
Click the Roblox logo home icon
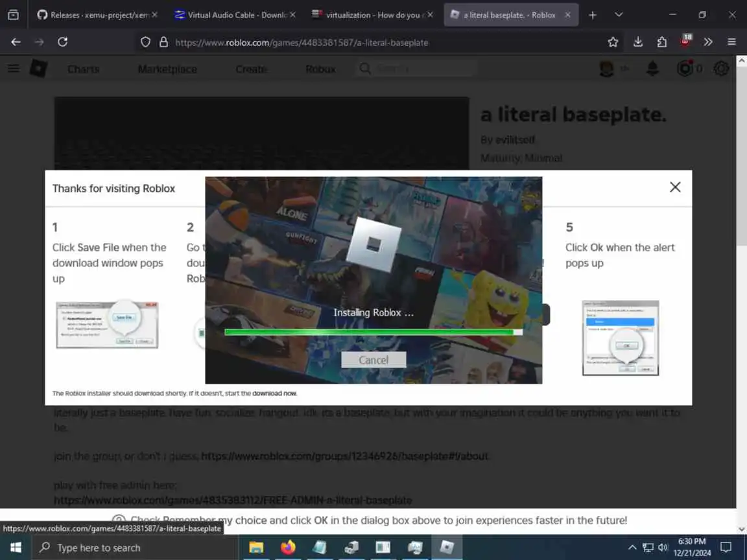click(38, 69)
